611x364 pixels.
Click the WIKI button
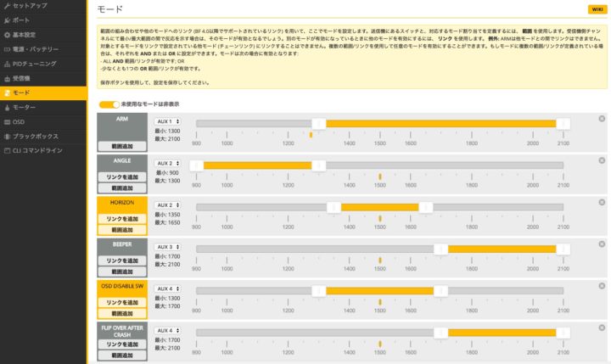[x=595, y=9]
